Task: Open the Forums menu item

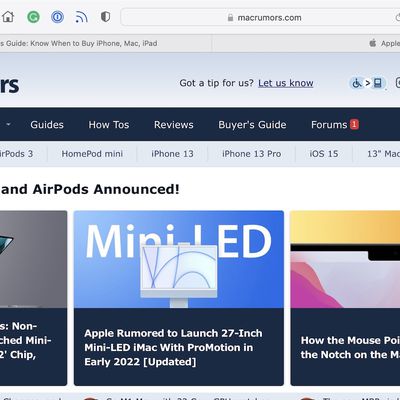Action: pyautogui.click(x=329, y=125)
